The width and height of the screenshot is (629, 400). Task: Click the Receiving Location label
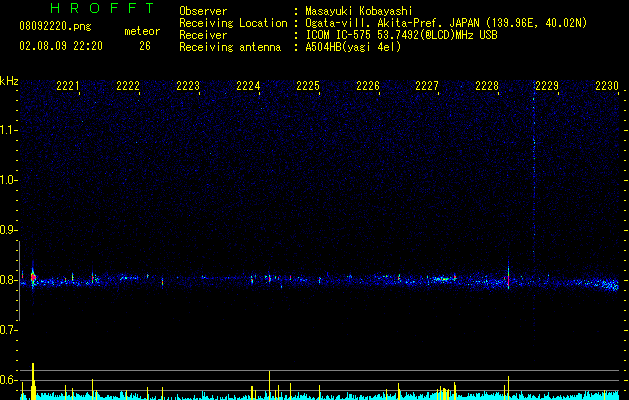(x=233, y=23)
